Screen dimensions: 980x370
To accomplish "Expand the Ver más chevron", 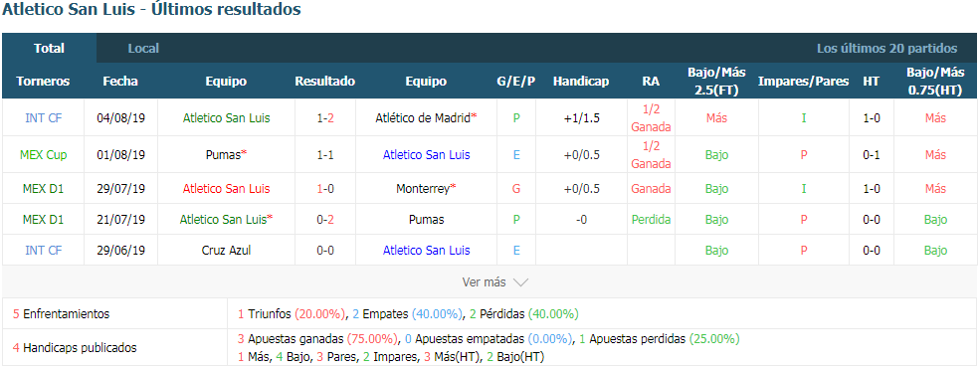I will pyautogui.click(x=520, y=282).
